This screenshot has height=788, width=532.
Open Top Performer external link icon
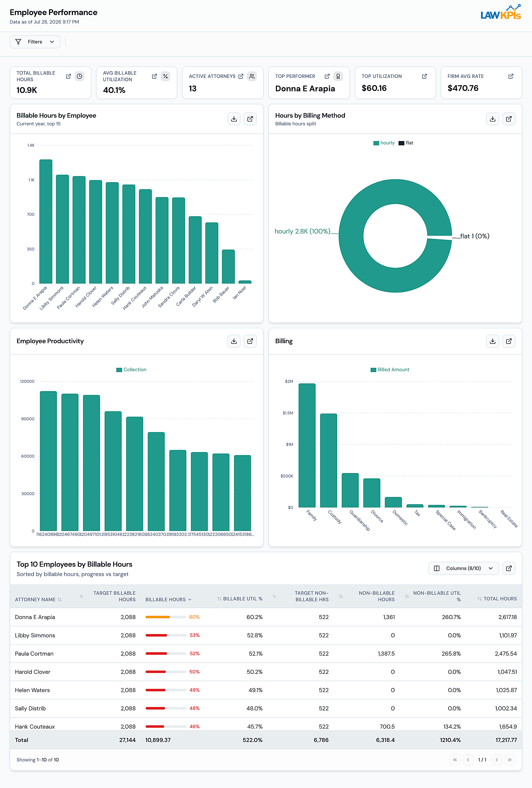click(x=327, y=76)
